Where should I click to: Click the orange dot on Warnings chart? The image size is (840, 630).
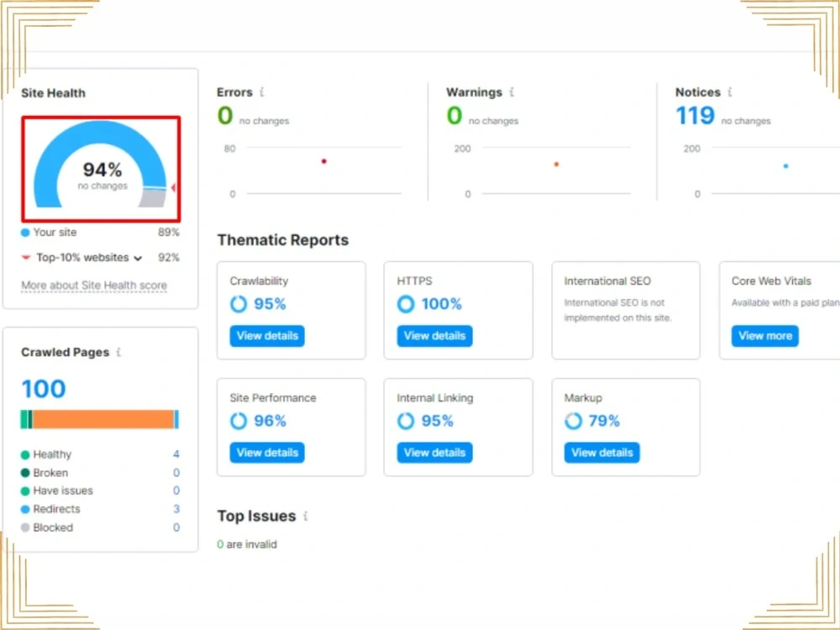pos(556,164)
